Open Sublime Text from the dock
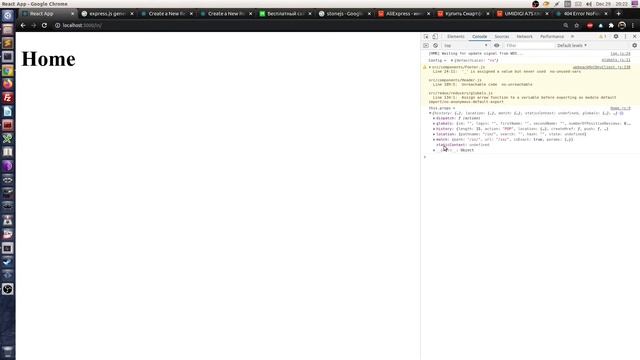This screenshot has width=640, height=360. pos(7,43)
